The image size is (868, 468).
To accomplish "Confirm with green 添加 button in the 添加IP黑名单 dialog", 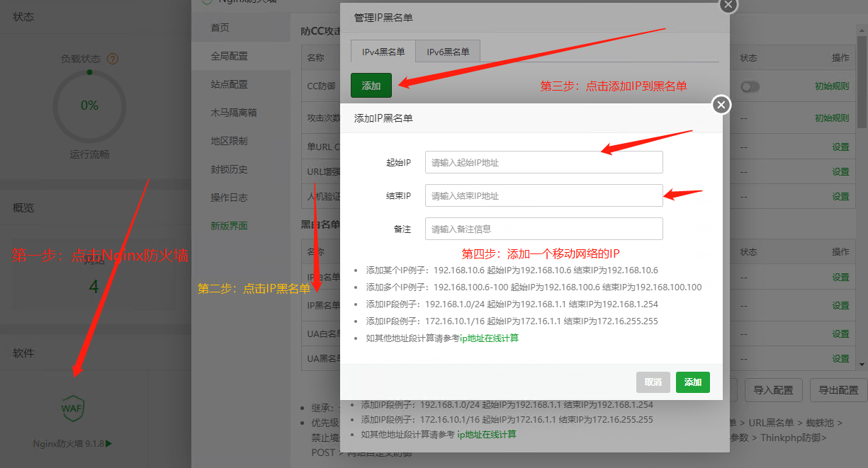I will coord(692,382).
